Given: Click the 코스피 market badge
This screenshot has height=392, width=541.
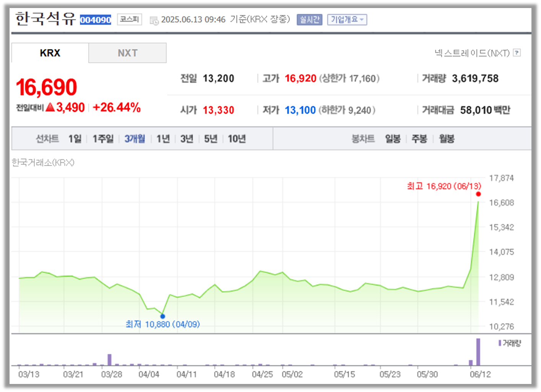Looking at the screenshot, I should click(130, 19).
